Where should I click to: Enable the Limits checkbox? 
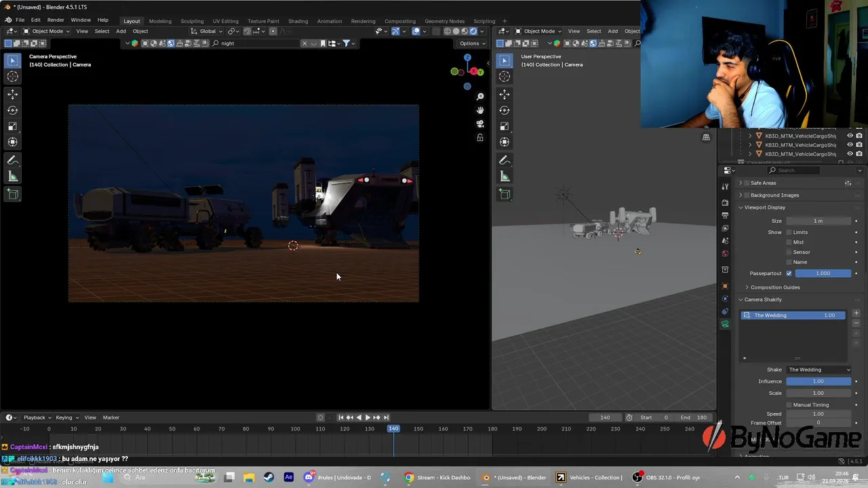tap(789, 232)
